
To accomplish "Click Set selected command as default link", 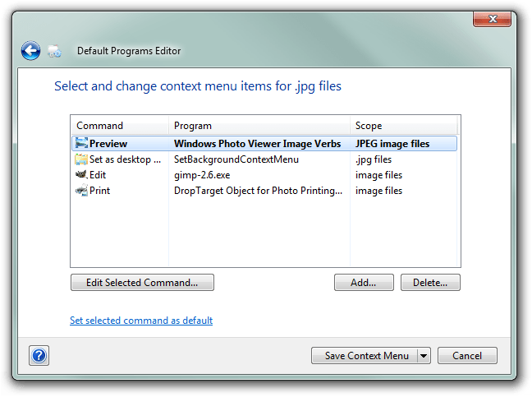I will tap(141, 321).
